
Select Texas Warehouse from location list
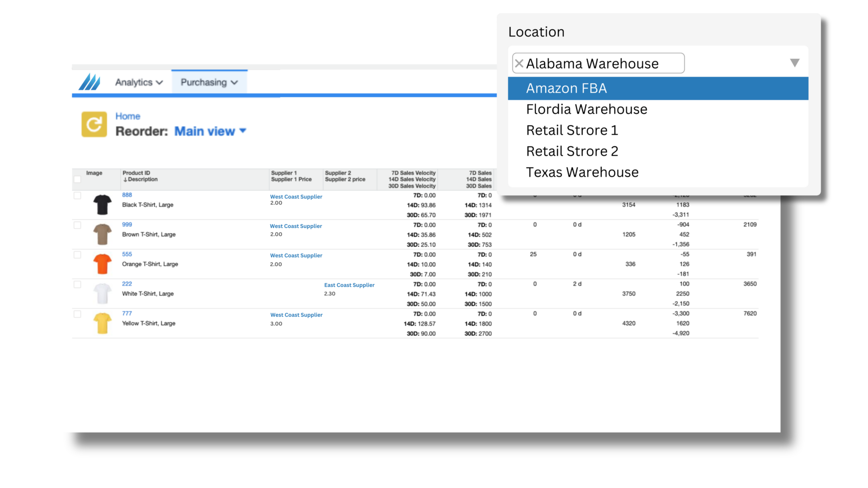[x=582, y=172]
